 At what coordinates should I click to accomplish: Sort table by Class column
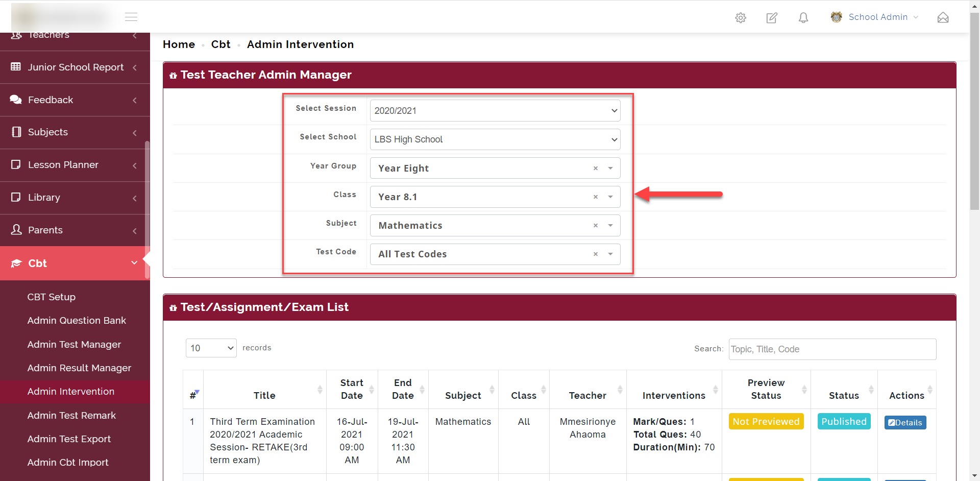[x=524, y=390]
